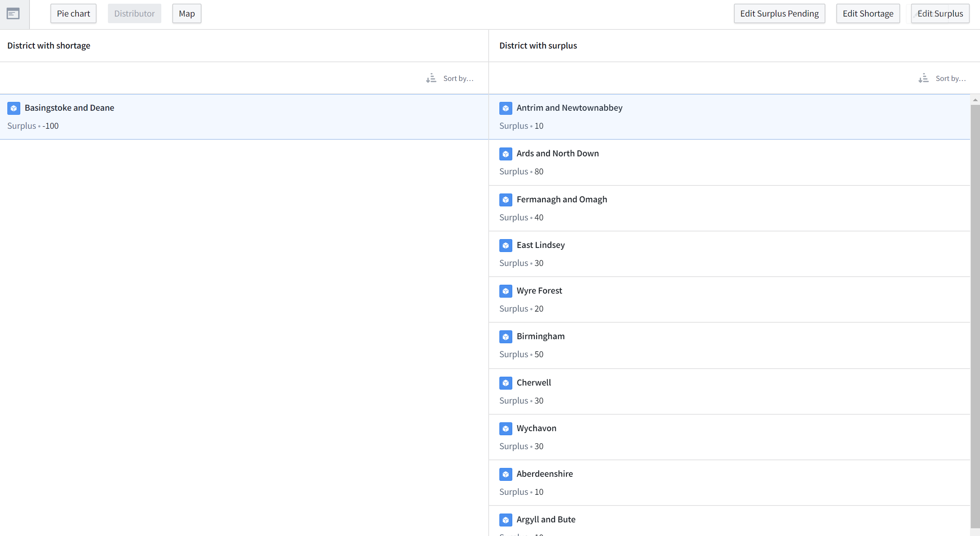Click the object icon next to Cherwell
980x536 pixels.
[506, 383]
